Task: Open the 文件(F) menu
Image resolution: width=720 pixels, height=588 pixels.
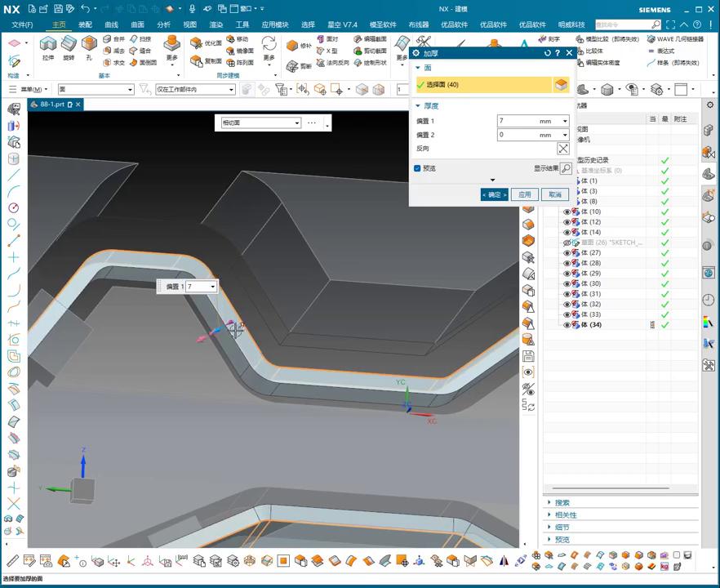Action: [22, 24]
